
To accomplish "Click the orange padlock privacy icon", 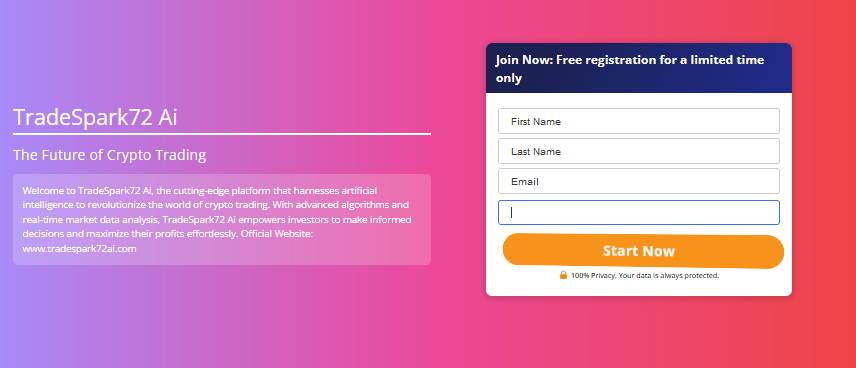I will [x=563, y=275].
